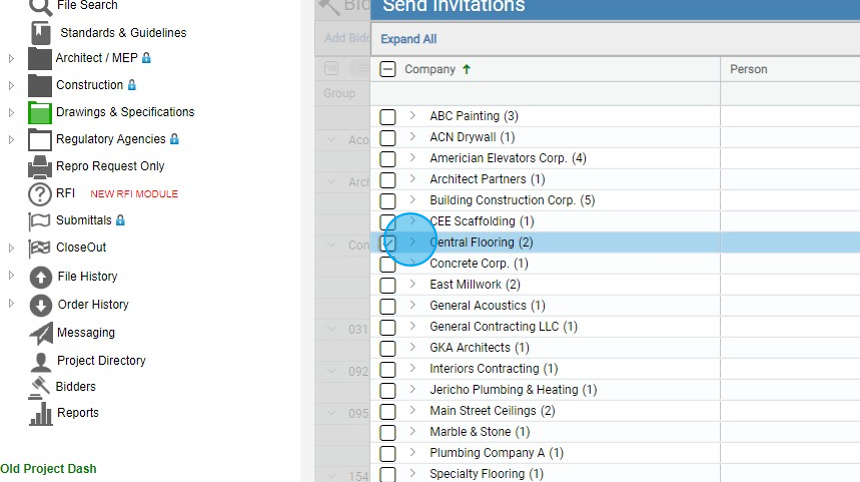Sort by the Company column header
The width and height of the screenshot is (860, 482).
430,70
